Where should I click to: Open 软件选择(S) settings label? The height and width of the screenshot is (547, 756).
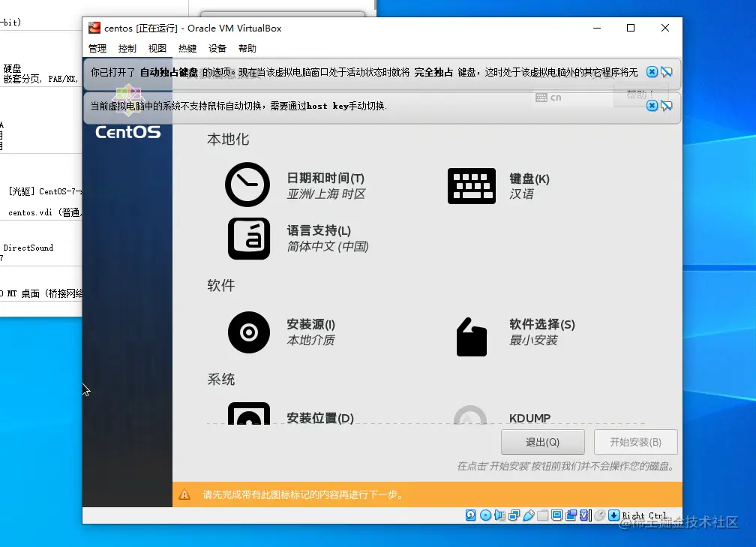tap(542, 324)
